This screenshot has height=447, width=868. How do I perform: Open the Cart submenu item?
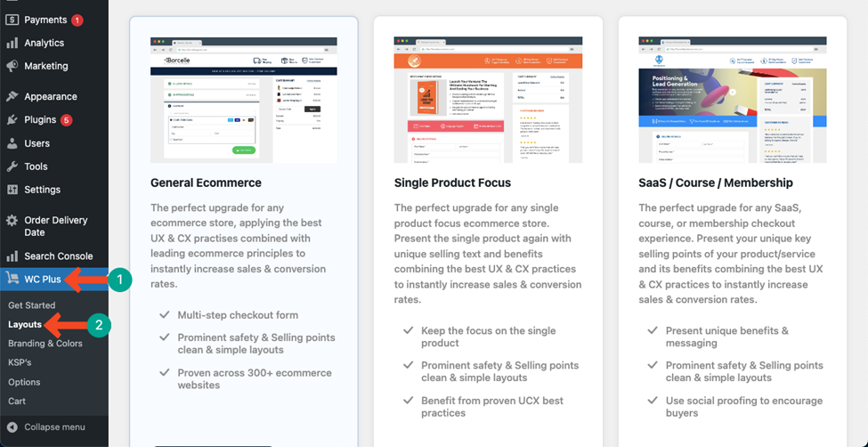[17, 401]
